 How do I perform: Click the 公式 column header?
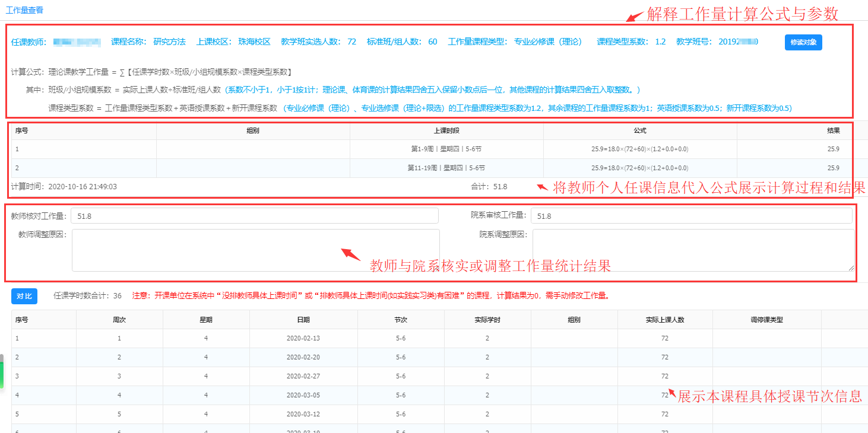pos(639,130)
